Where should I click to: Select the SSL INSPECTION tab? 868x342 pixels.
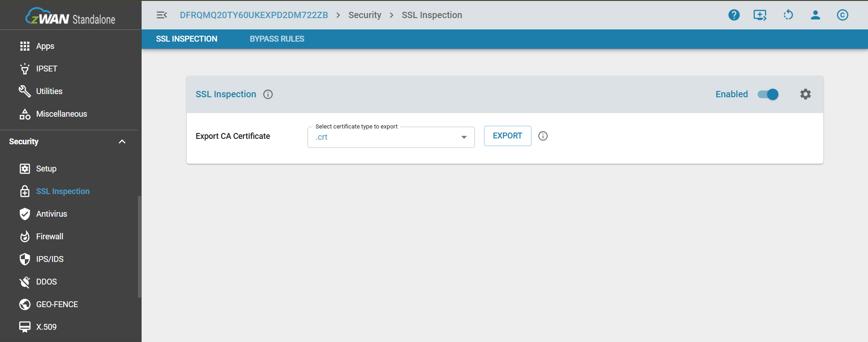pyautogui.click(x=186, y=39)
